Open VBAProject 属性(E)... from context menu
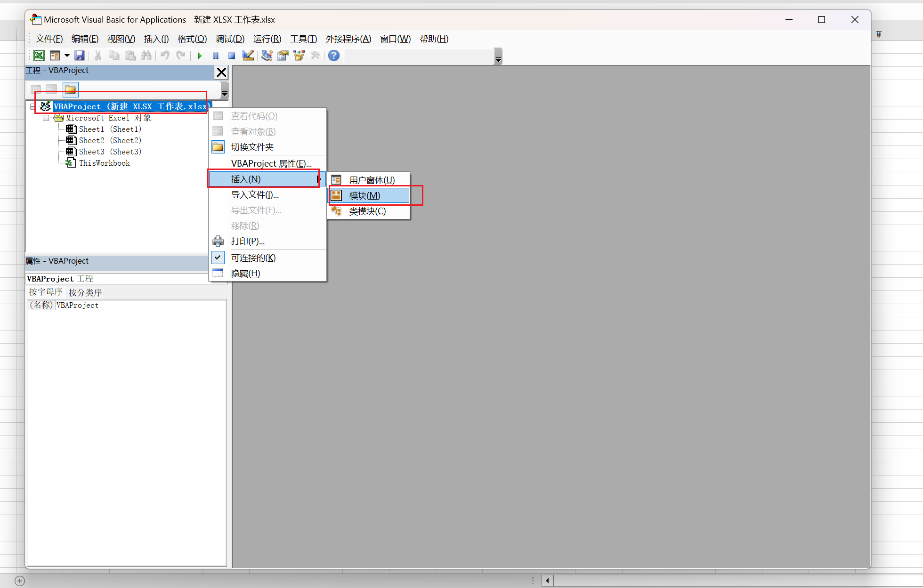923x588 pixels. click(x=267, y=163)
